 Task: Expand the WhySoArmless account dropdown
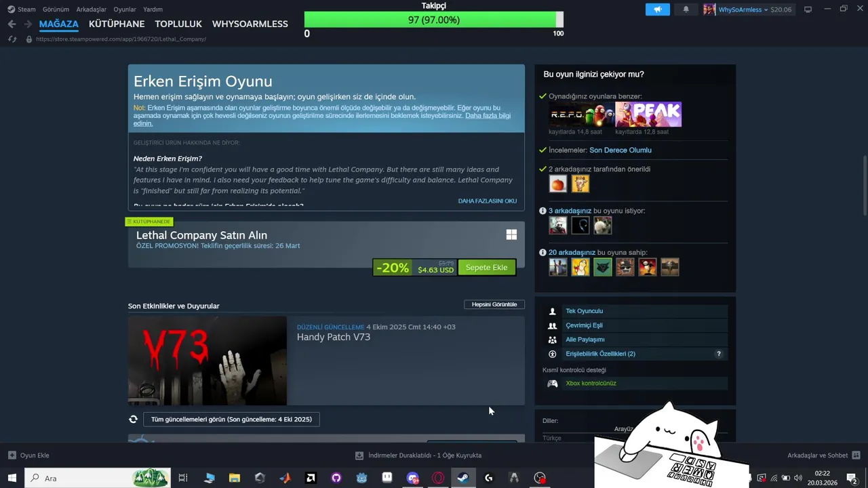pos(743,9)
